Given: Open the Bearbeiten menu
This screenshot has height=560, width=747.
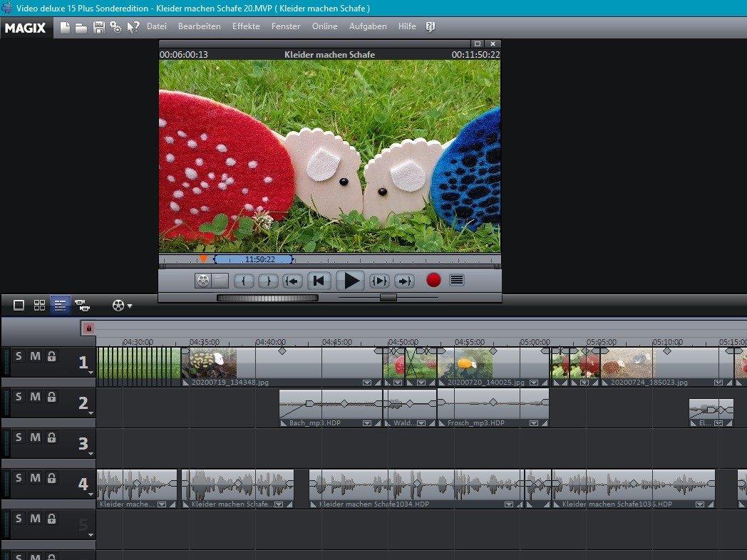Looking at the screenshot, I should pyautogui.click(x=199, y=26).
